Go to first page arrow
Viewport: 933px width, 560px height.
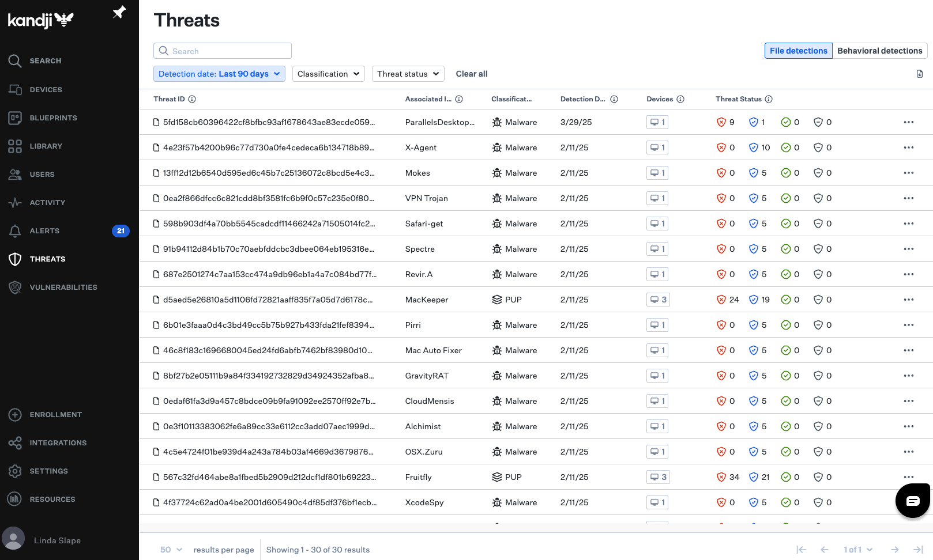click(801, 550)
